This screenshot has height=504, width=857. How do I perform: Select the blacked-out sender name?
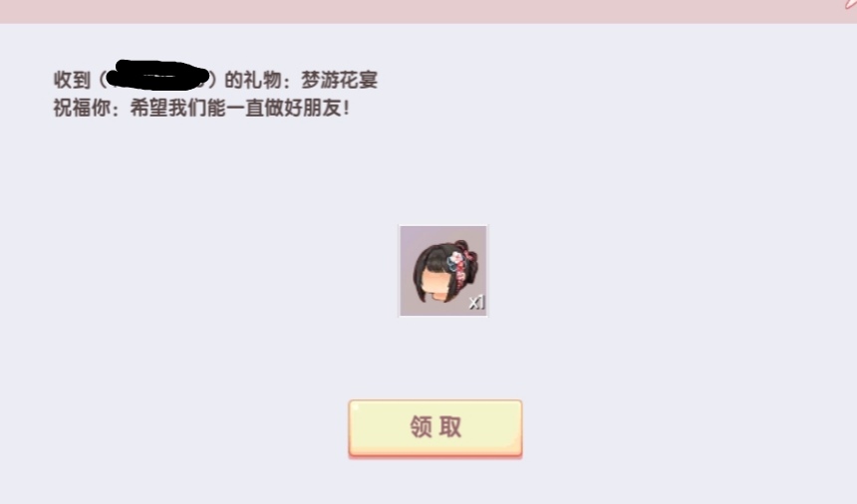pyautogui.click(x=157, y=76)
